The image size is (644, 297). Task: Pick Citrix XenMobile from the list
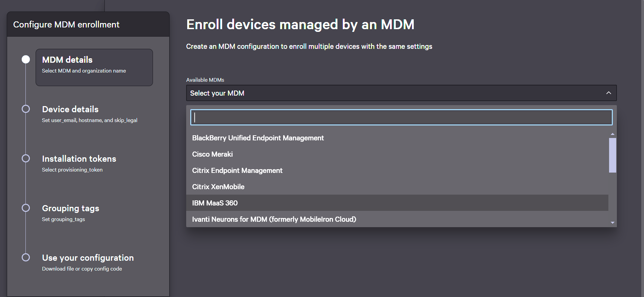pyautogui.click(x=397, y=187)
